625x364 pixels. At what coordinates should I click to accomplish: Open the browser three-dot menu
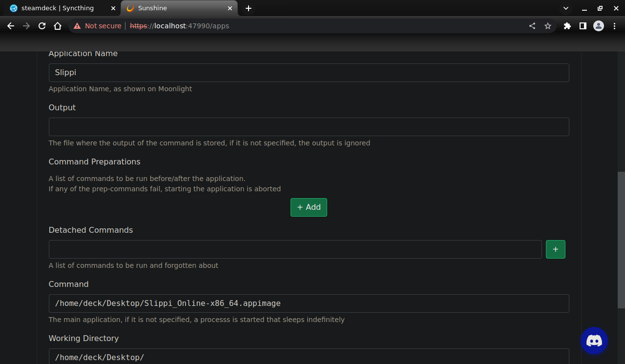pyautogui.click(x=614, y=26)
